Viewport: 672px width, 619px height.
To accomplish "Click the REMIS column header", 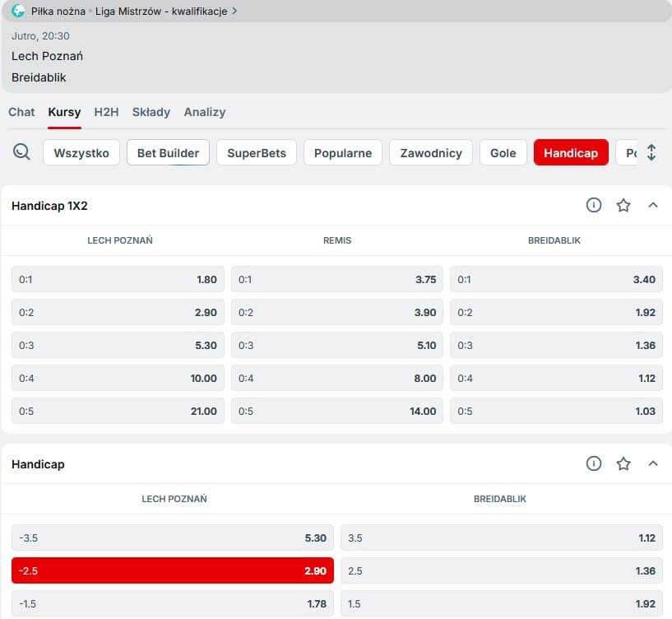I will point(337,240).
